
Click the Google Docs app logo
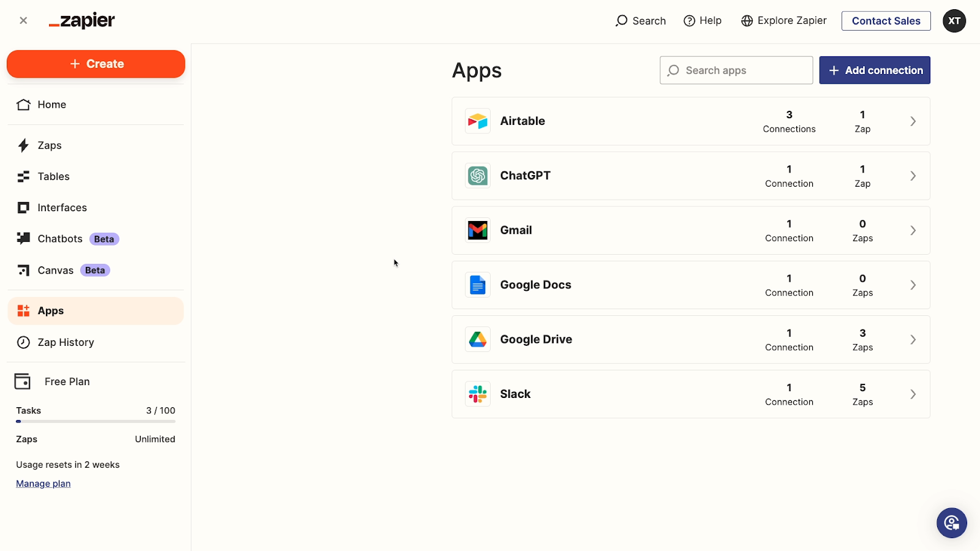pyautogui.click(x=478, y=285)
